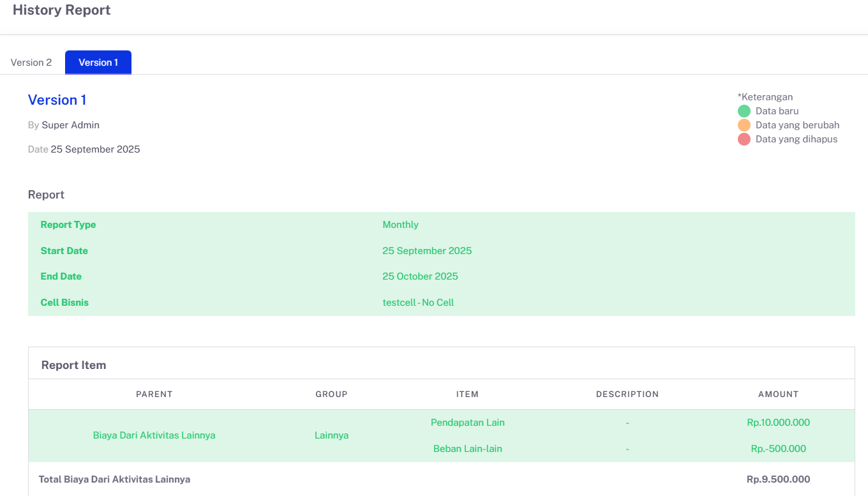
Task: Click the Start Date row label
Action: (64, 251)
